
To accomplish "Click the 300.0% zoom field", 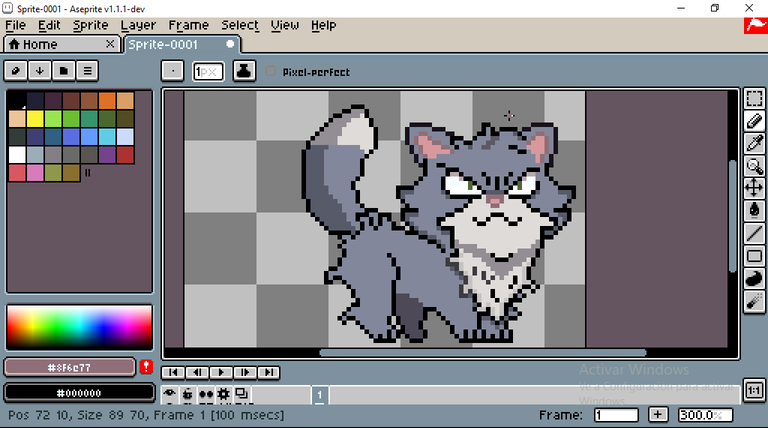I will (705, 415).
